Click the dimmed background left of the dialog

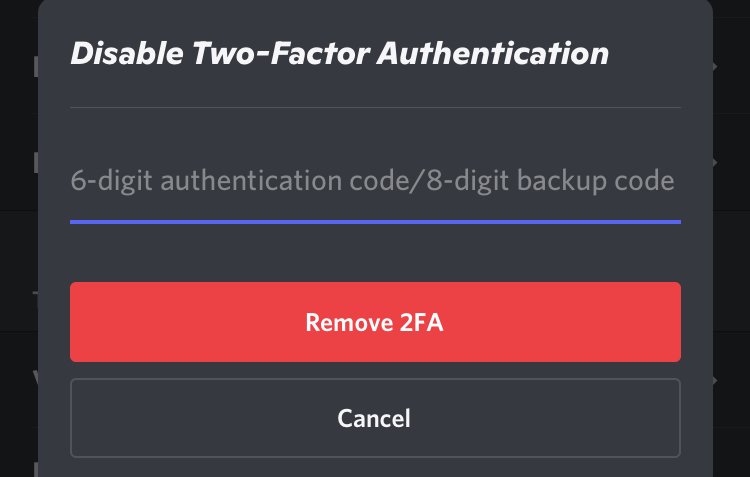(18, 239)
